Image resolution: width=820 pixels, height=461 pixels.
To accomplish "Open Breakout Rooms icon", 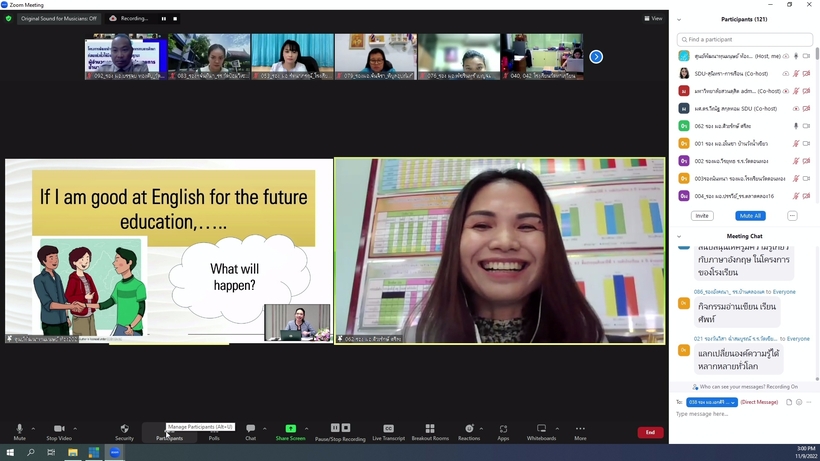I will tap(430, 429).
